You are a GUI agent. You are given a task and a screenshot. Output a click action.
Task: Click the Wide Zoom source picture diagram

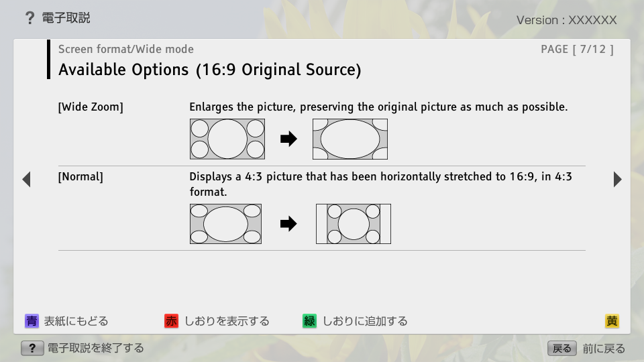coord(227,139)
